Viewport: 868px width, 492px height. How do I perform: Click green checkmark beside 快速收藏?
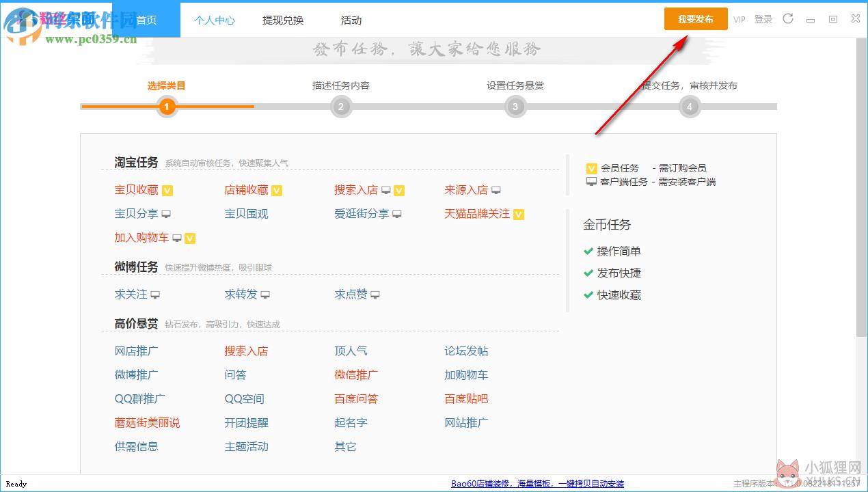(x=588, y=295)
